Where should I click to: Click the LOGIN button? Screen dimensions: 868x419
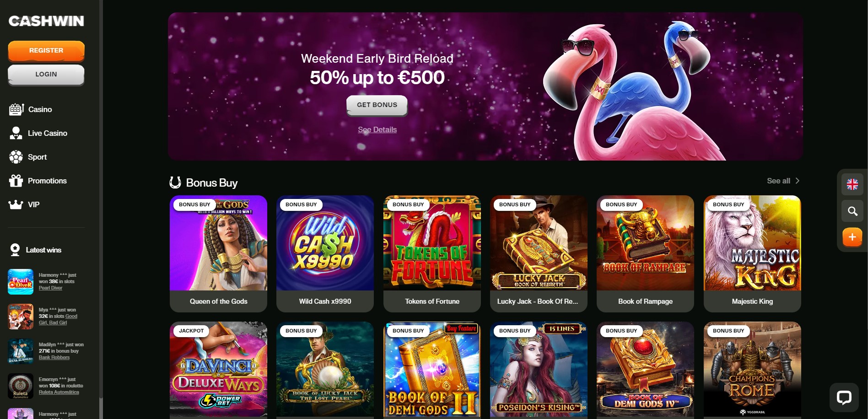click(x=46, y=75)
